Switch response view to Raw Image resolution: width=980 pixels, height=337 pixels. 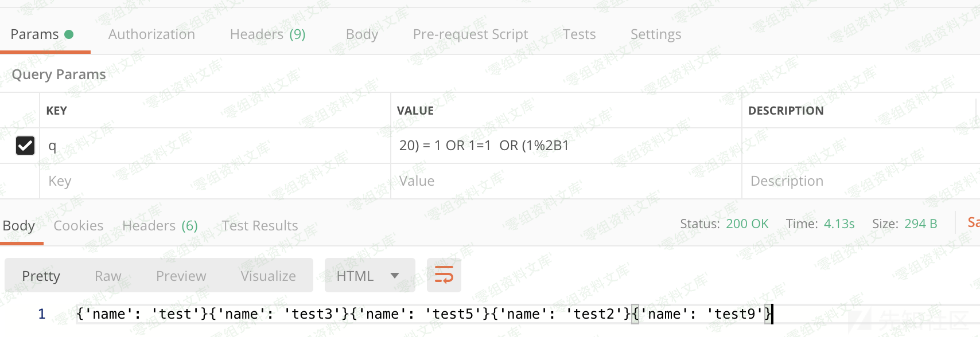[x=108, y=276]
